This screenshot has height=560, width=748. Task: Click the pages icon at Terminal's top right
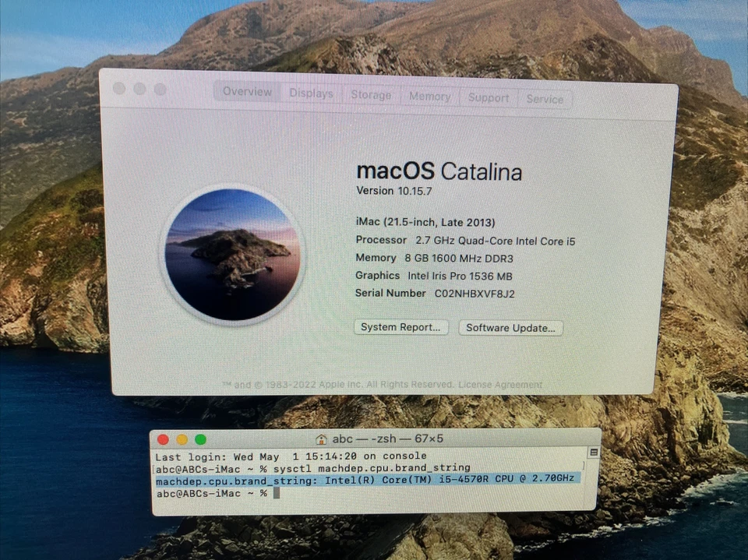point(593,453)
